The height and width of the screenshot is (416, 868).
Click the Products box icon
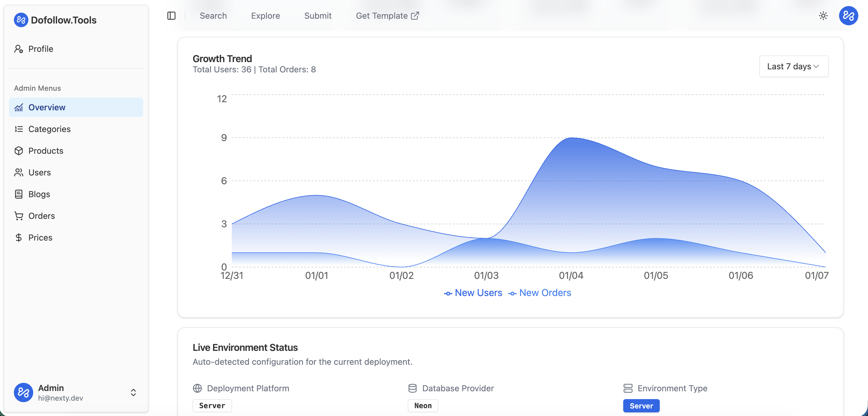pyautogui.click(x=18, y=151)
